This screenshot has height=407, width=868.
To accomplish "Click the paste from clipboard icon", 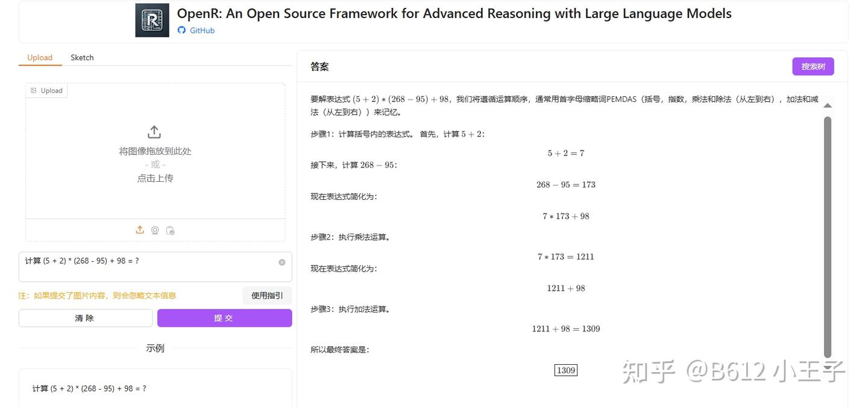I will [170, 229].
